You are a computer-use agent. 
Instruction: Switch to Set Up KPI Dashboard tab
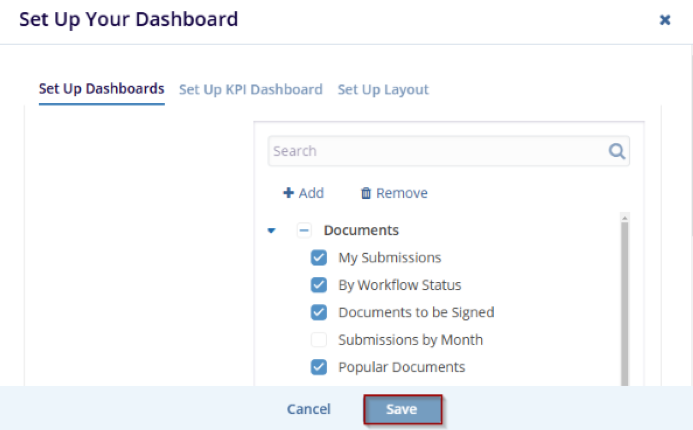click(250, 90)
